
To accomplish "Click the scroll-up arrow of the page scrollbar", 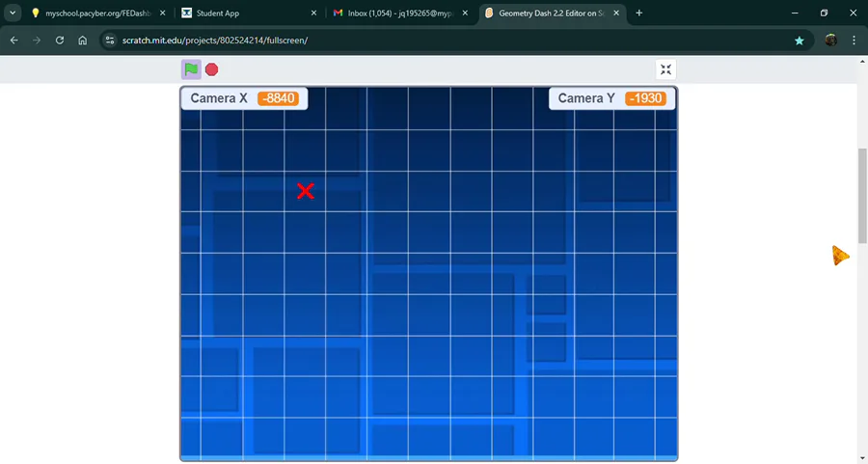I will (x=862, y=61).
